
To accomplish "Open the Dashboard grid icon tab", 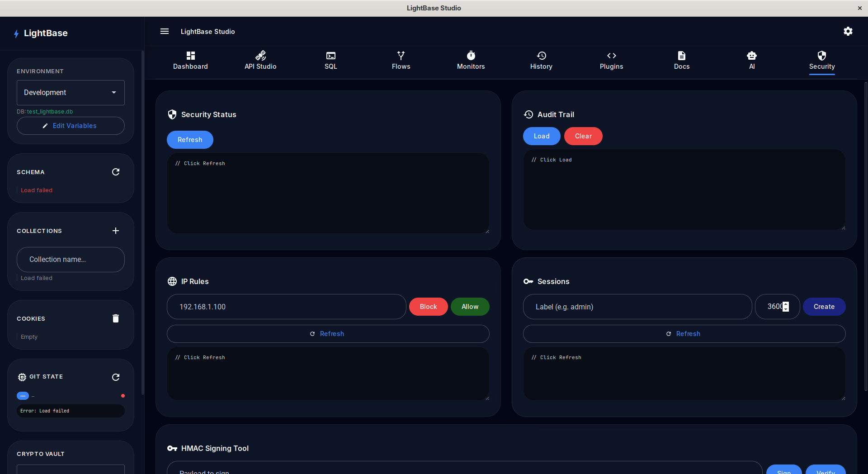I will pyautogui.click(x=190, y=61).
